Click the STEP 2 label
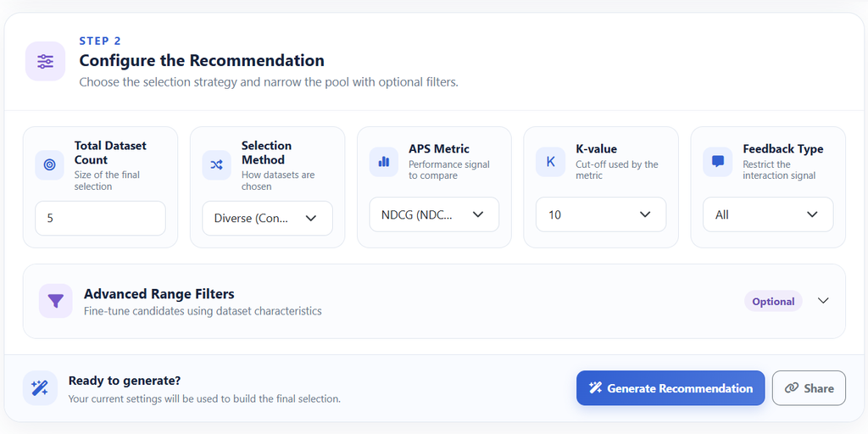 [100, 41]
